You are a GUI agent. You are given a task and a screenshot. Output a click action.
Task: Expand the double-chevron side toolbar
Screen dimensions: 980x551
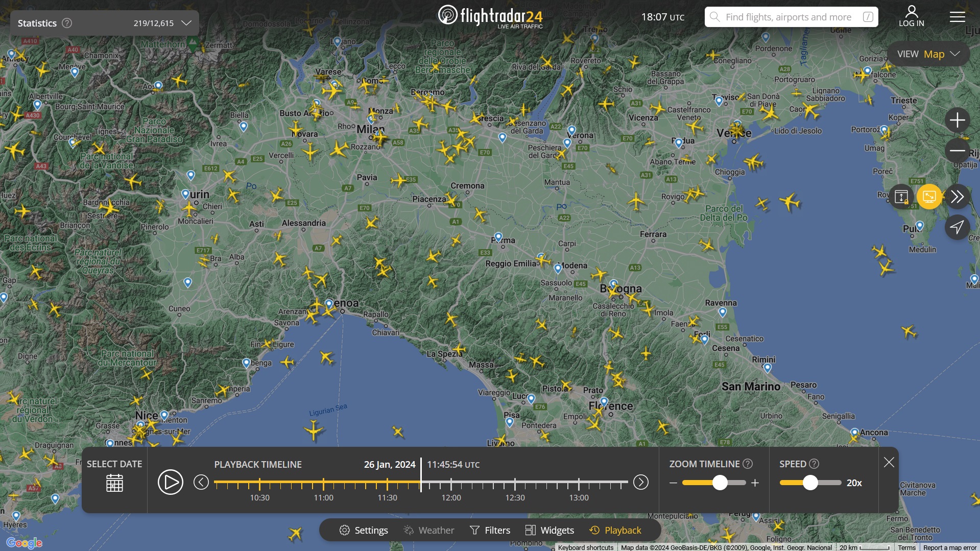[957, 197]
